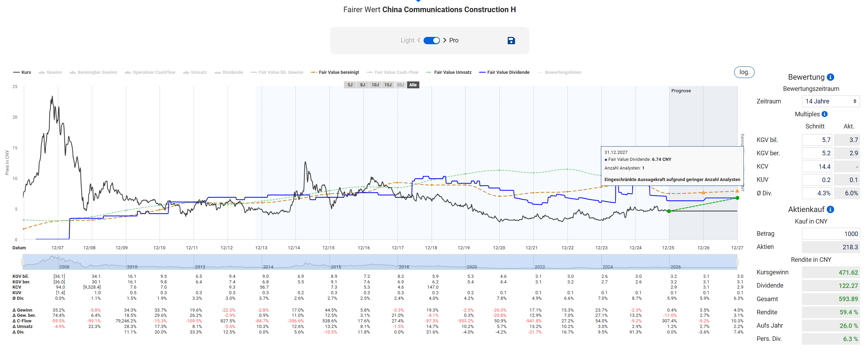
Task: Open the Bewertung info icon
Action: 830,77
